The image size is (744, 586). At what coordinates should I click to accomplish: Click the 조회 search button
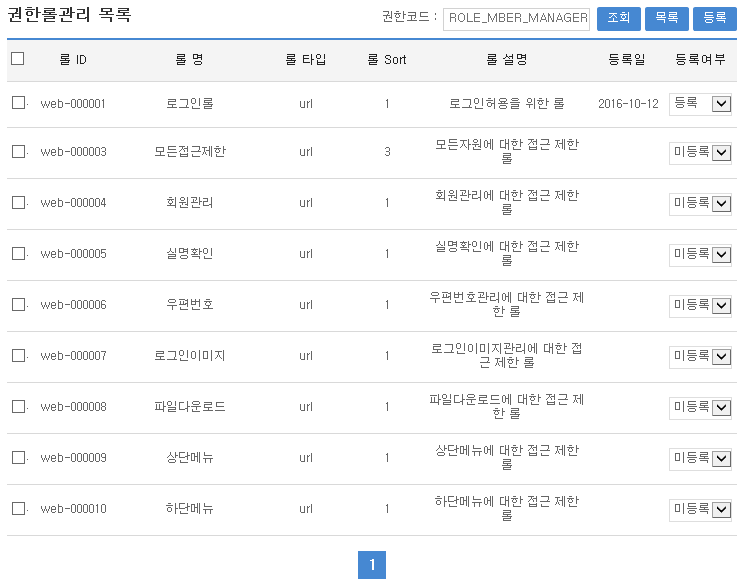[618, 18]
